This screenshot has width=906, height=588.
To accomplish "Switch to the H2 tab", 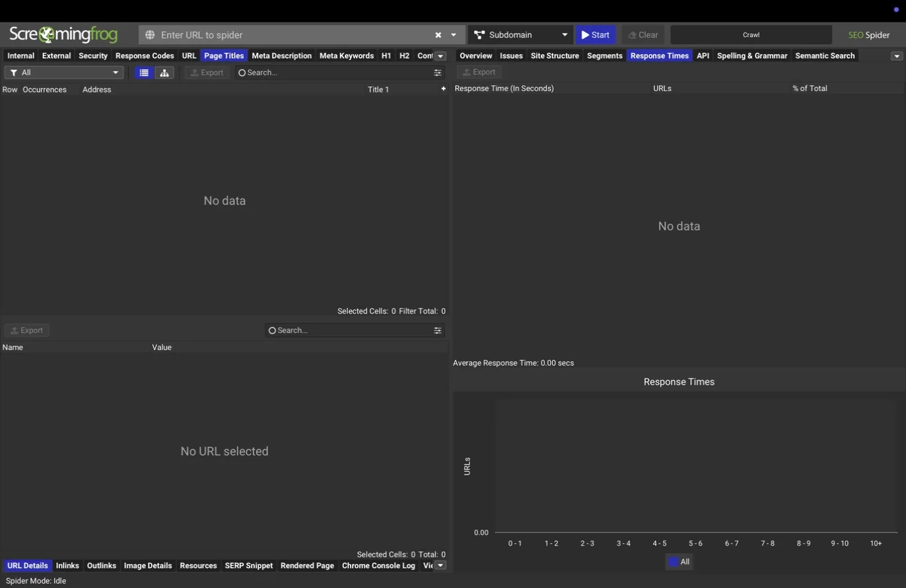I will [404, 56].
